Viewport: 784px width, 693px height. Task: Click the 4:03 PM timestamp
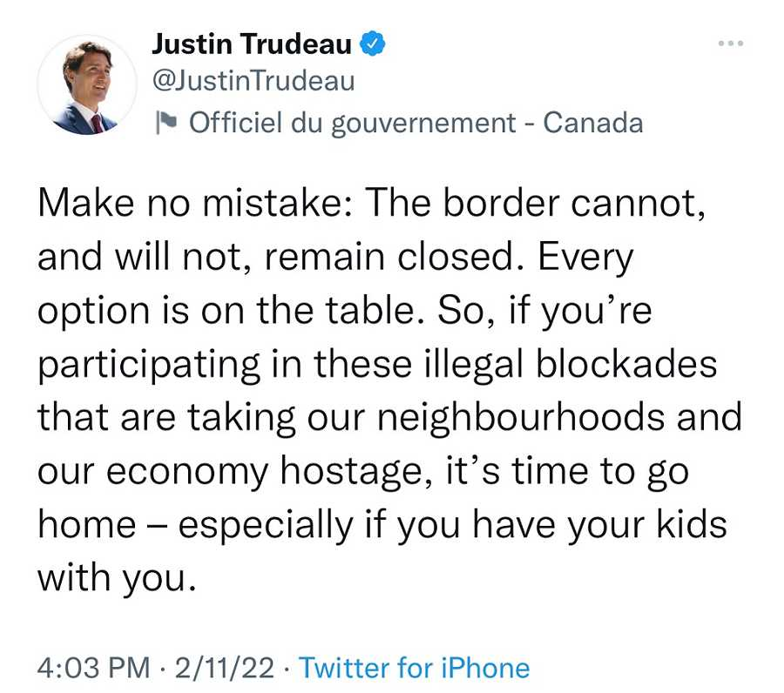[x=94, y=668]
